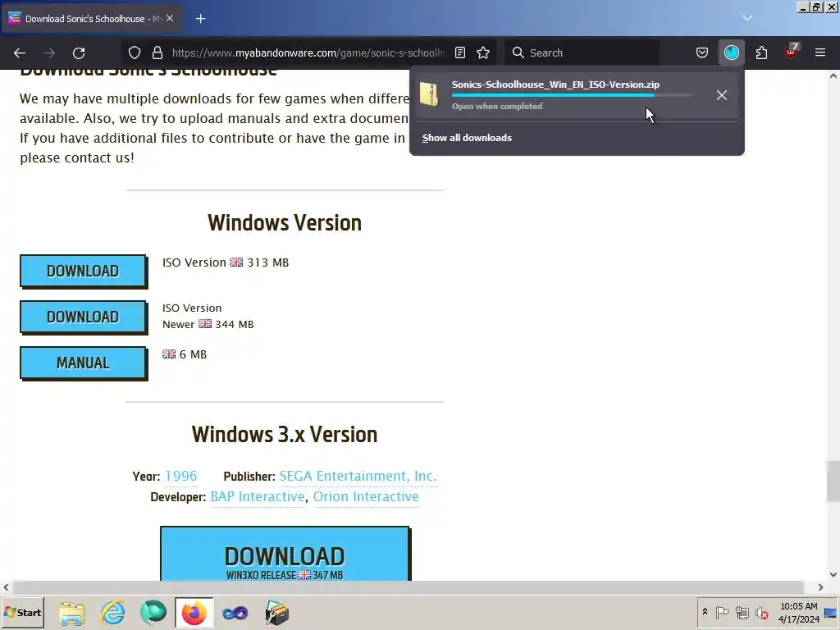This screenshot has width=840, height=630.
Task: Open the clock showing 10:05 AM
Action: [799, 612]
